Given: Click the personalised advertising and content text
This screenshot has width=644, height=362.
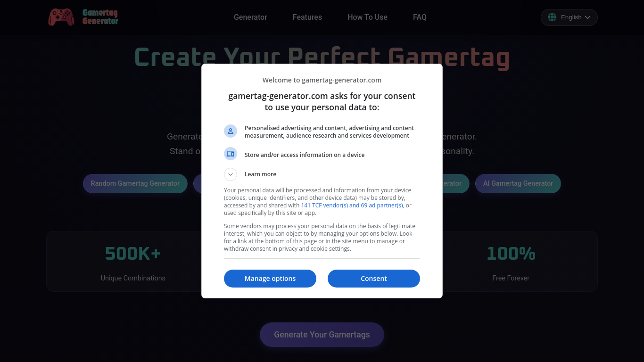Looking at the screenshot, I should 329,132.
